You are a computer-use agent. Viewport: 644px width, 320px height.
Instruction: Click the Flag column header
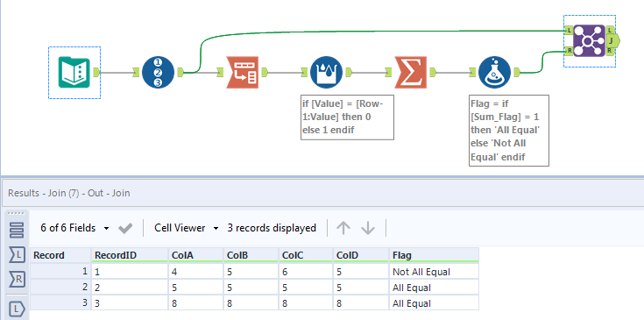tap(434, 255)
